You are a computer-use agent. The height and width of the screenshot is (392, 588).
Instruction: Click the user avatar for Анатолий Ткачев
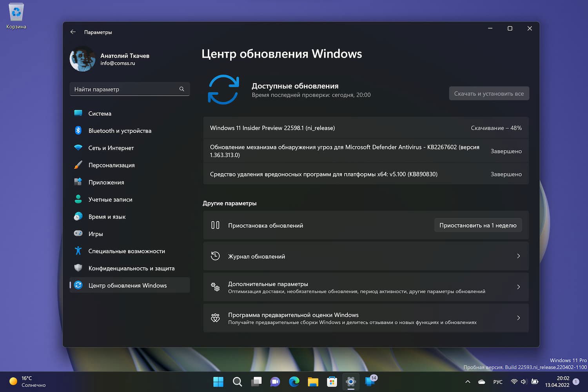[x=82, y=59]
